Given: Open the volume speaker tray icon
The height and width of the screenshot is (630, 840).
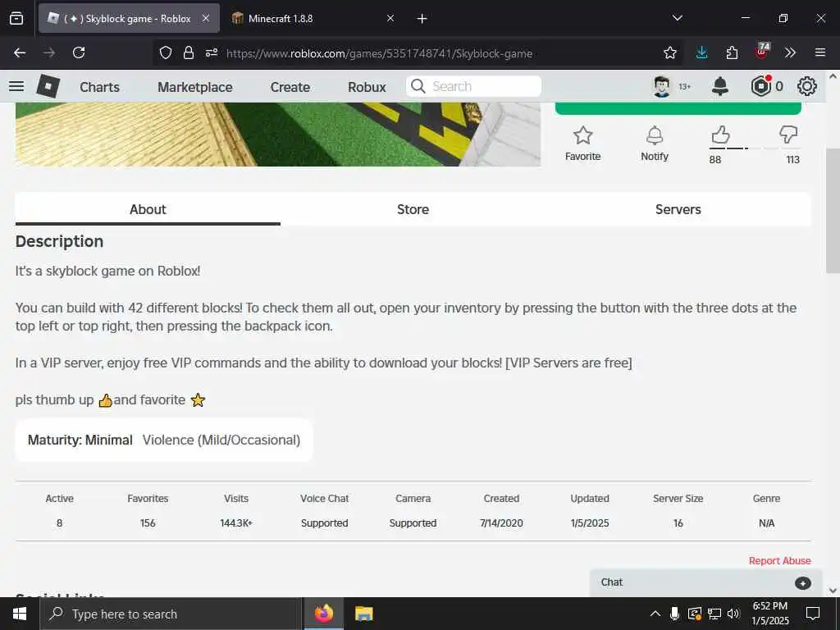Looking at the screenshot, I should (733, 614).
